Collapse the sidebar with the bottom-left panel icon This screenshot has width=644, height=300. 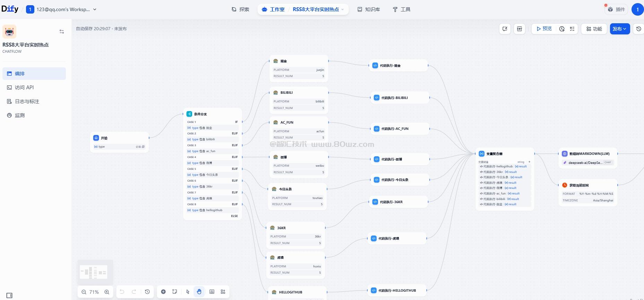(x=9, y=295)
